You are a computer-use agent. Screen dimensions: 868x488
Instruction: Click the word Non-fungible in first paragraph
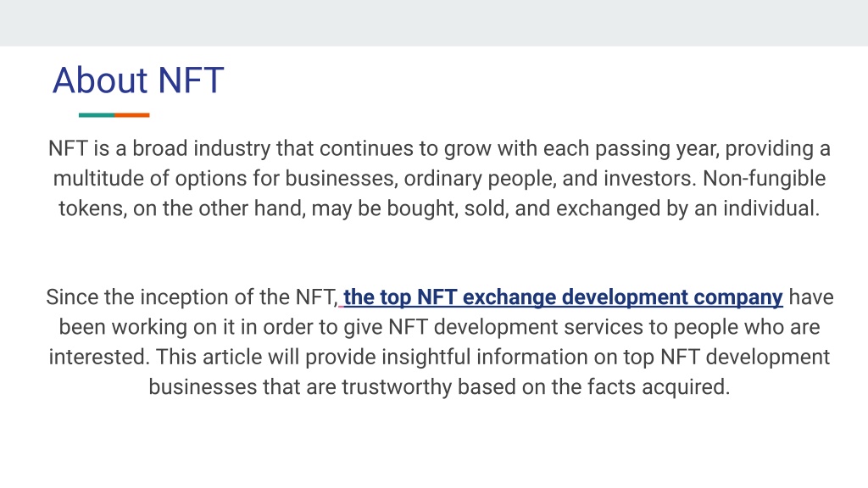tap(764, 179)
